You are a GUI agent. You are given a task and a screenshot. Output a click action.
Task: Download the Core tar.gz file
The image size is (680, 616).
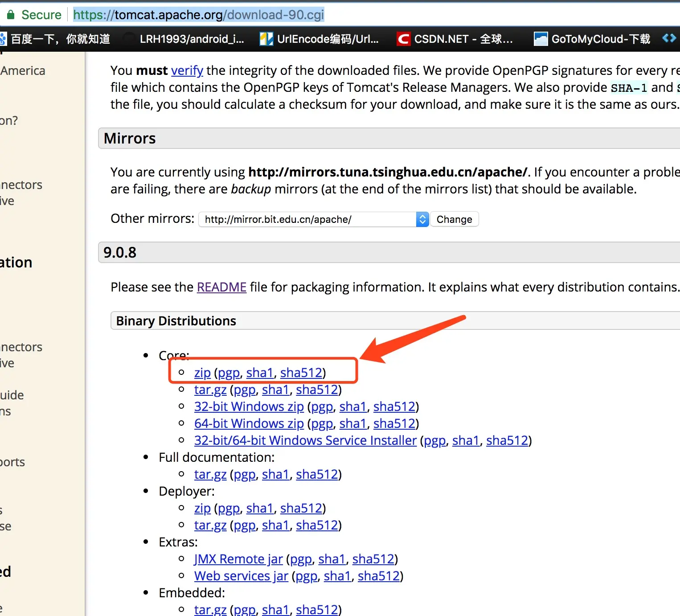click(210, 390)
